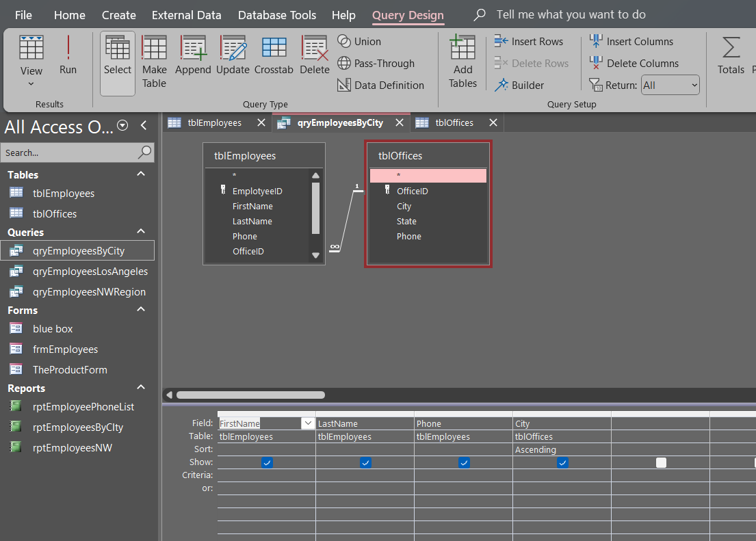
Task: Expand the View button dropdown arrow
Action: [x=31, y=84]
